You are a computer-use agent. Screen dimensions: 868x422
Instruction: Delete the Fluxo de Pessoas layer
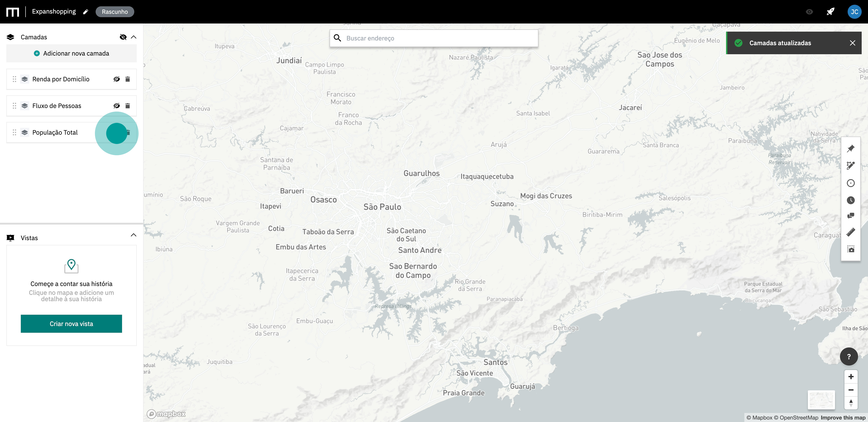[127, 106]
